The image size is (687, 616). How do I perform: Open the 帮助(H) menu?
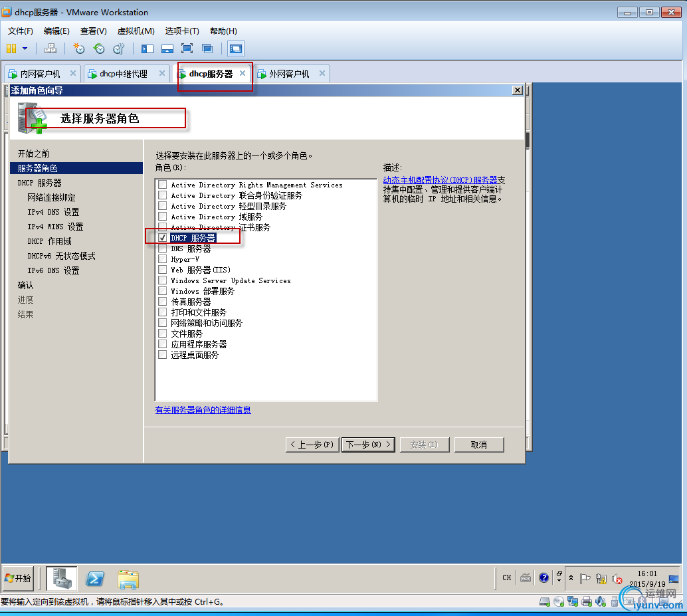[223, 31]
